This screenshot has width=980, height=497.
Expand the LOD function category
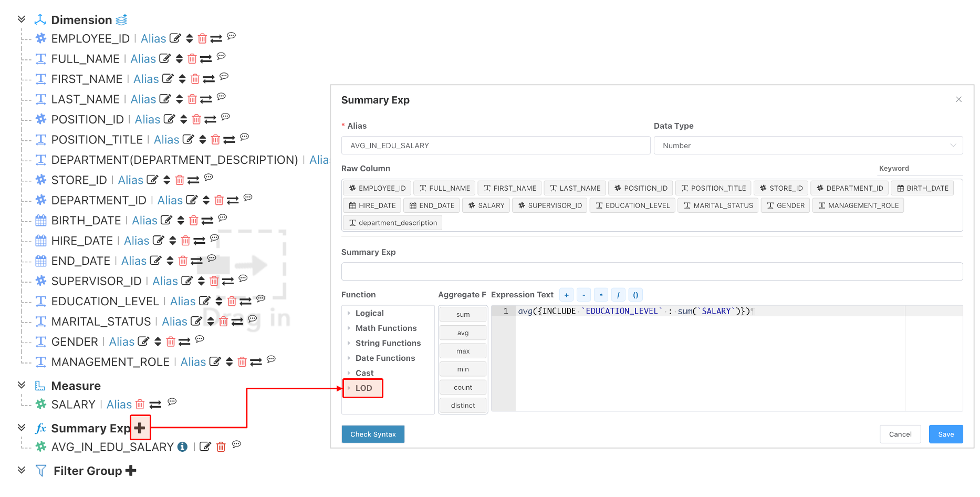(363, 388)
